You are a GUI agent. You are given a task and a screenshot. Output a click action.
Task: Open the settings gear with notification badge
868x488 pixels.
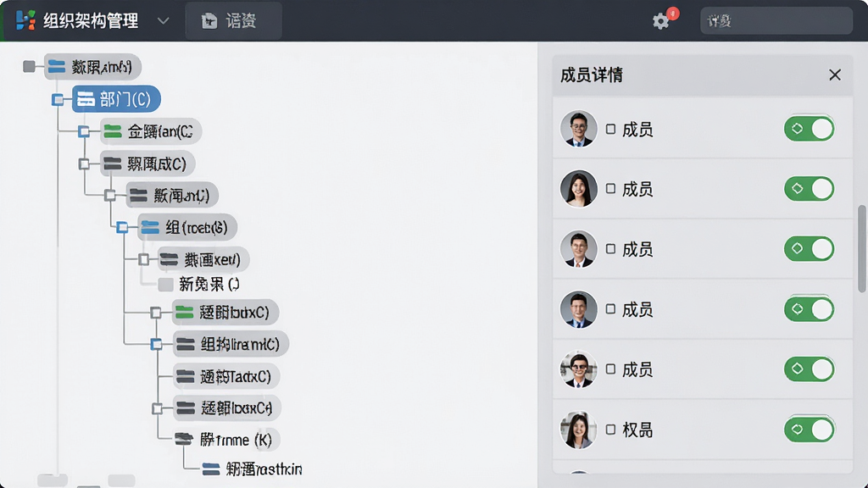[661, 21]
